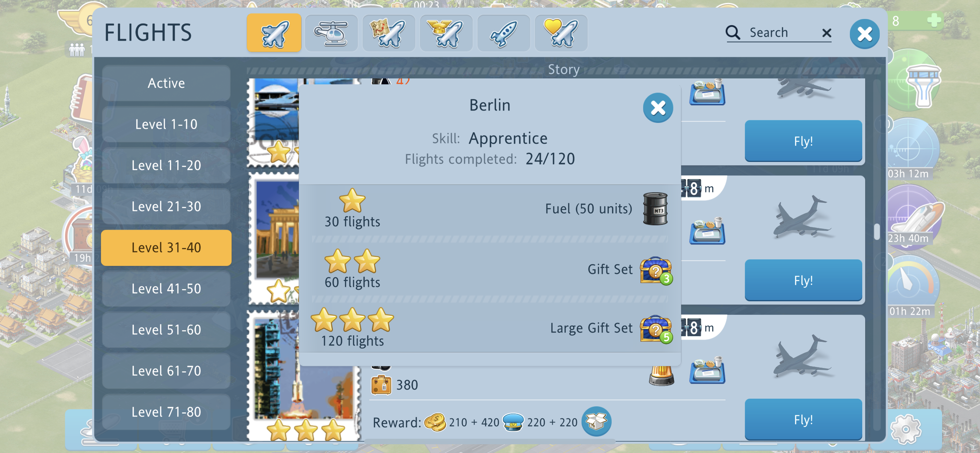Select the Active flights filter

coord(166,83)
